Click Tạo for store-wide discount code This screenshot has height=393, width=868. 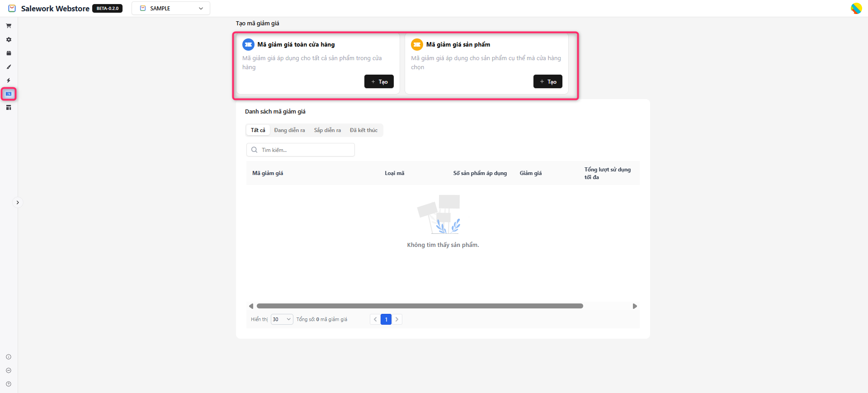(379, 81)
